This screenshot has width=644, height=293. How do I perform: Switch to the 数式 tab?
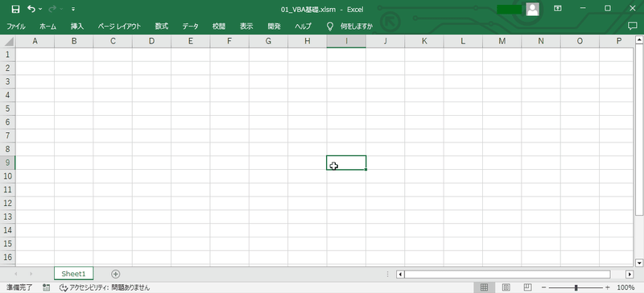(x=162, y=27)
